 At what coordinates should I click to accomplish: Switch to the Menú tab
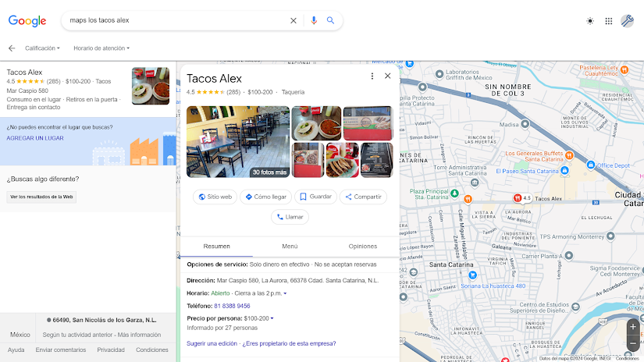tap(290, 247)
